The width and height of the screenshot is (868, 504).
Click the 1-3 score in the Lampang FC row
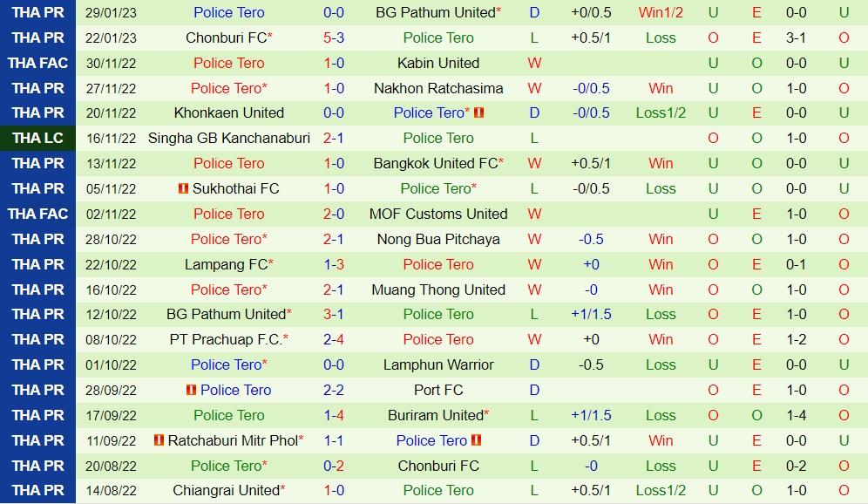334,264
